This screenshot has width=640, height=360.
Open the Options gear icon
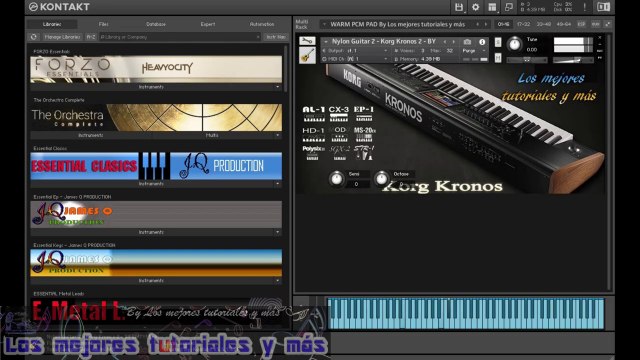476,7
